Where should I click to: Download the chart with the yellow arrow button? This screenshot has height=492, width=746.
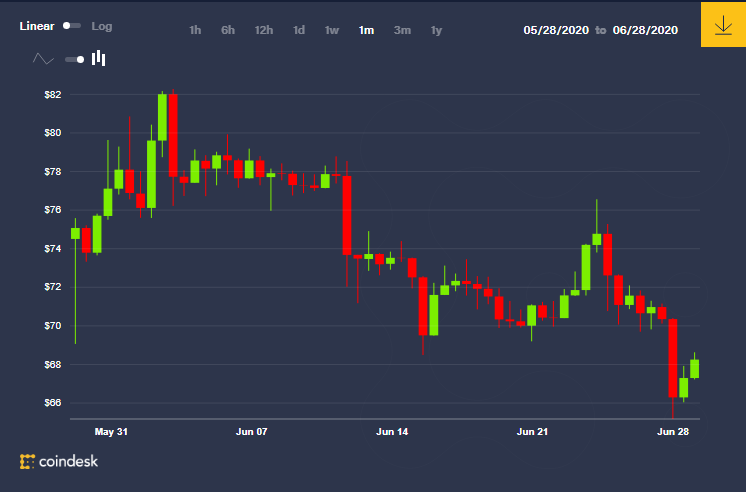coord(723,25)
